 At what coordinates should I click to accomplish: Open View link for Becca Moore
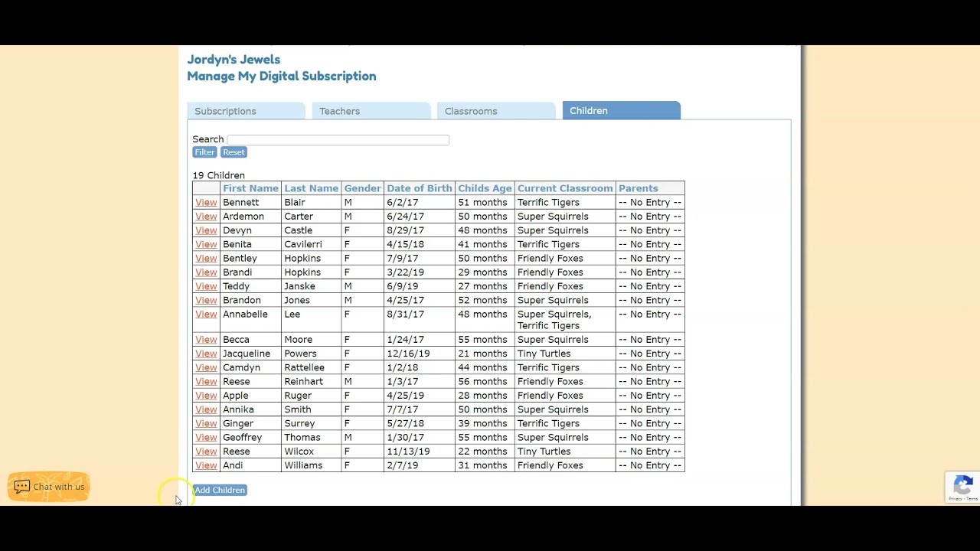[x=206, y=340]
